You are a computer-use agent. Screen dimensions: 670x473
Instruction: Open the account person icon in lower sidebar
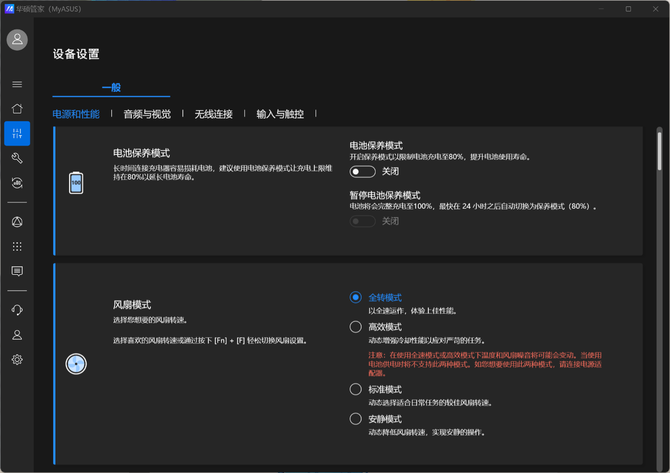[17, 335]
